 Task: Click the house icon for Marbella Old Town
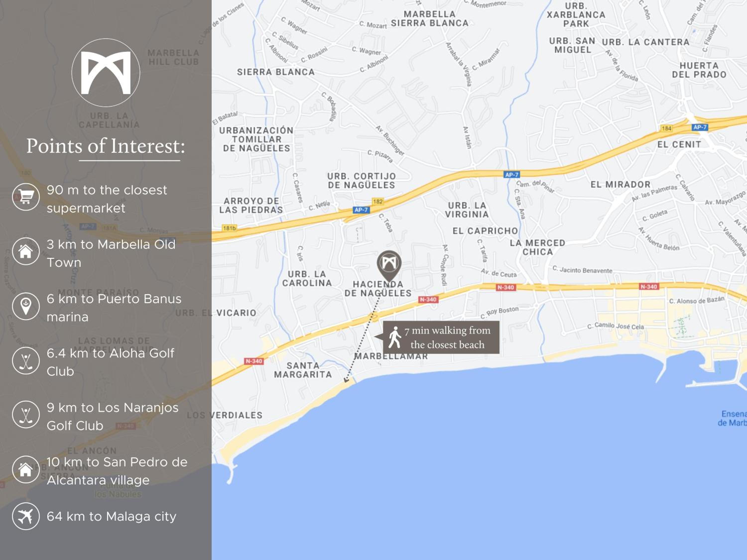pyautogui.click(x=26, y=251)
